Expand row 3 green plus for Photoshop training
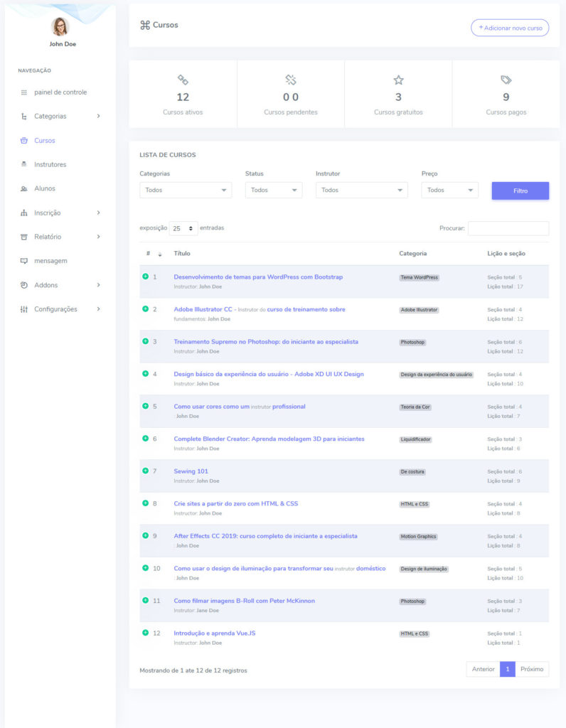The width and height of the screenshot is (566, 728). tap(145, 341)
